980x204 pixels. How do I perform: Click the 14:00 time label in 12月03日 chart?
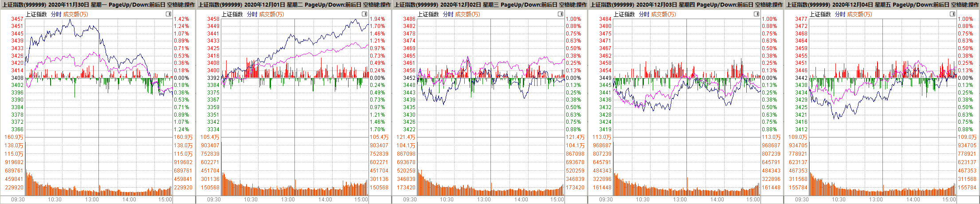[717, 200]
